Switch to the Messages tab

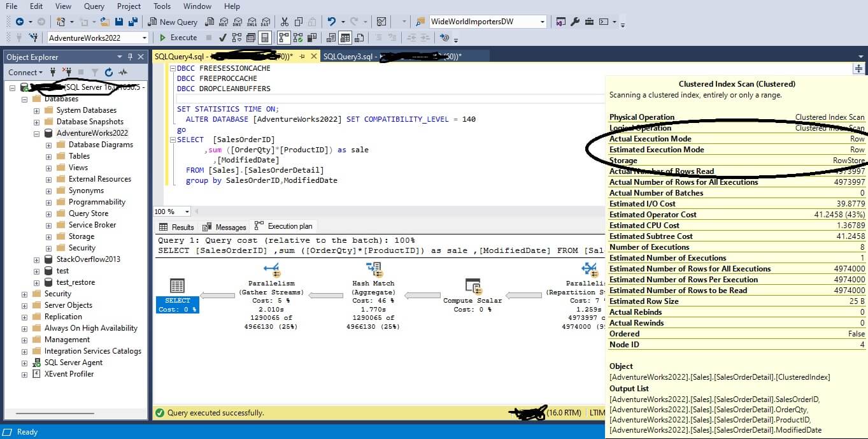[224, 227]
